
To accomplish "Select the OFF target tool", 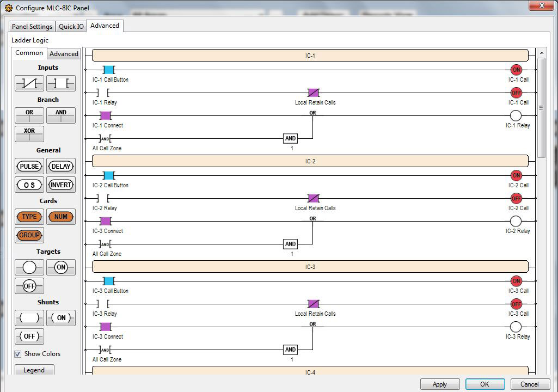I will [29, 286].
